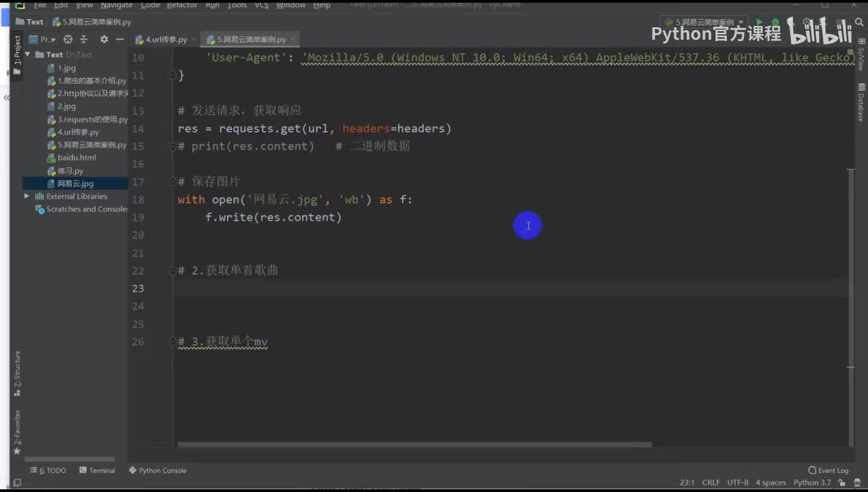Click the lock icon in the status bar
Screen dimensions: 868x492
[843, 482]
